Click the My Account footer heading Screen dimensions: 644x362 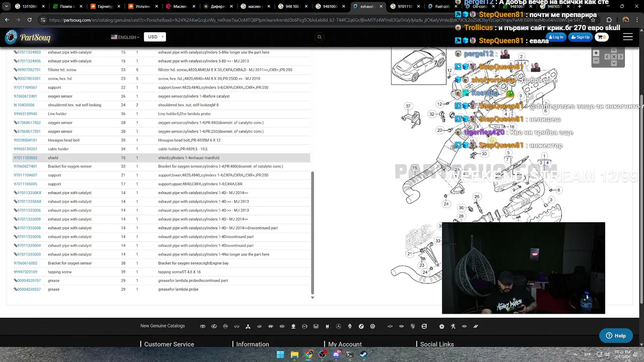tap(345, 344)
